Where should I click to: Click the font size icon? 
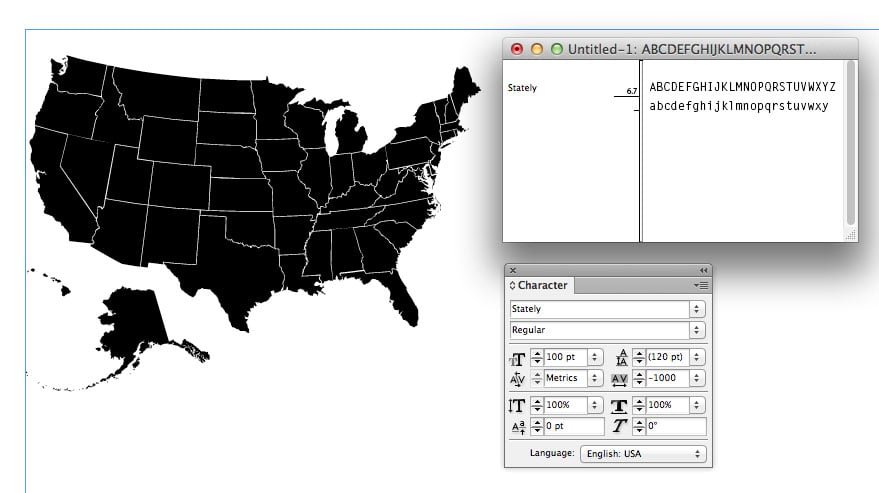click(x=517, y=358)
